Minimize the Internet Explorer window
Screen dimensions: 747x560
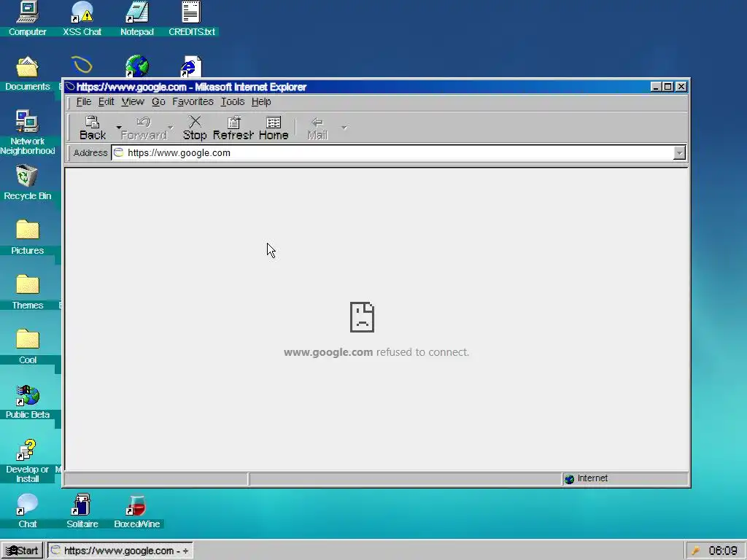click(x=656, y=87)
